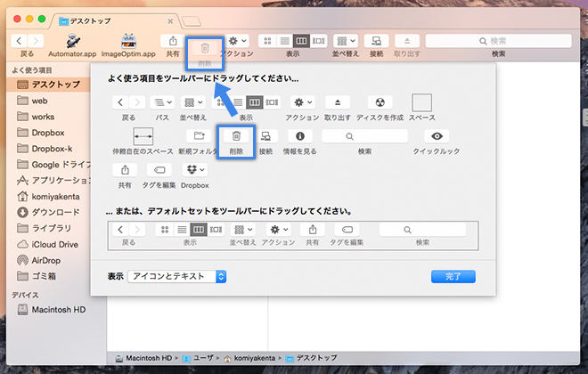Click the Share (共有) icon in the toolbar

(x=173, y=41)
